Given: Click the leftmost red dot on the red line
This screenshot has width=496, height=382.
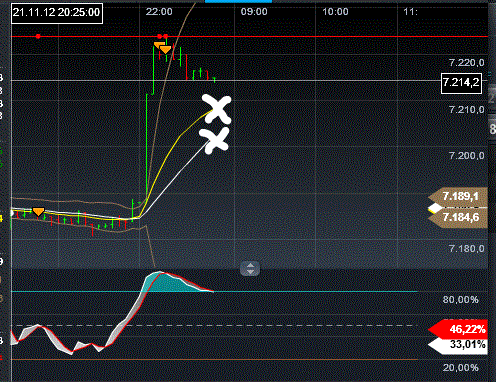Looking at the screenshot, I should 38,36.
